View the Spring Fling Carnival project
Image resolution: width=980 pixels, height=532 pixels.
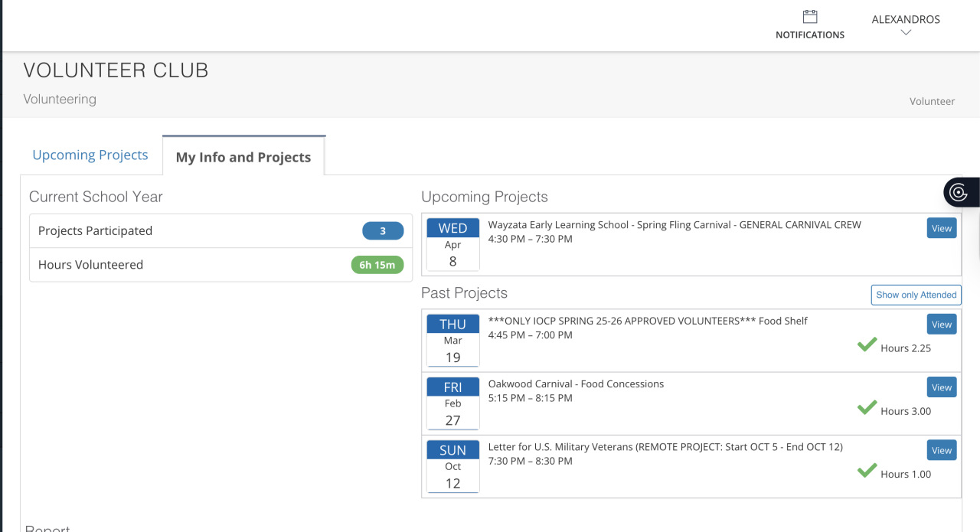coord(942,228)
